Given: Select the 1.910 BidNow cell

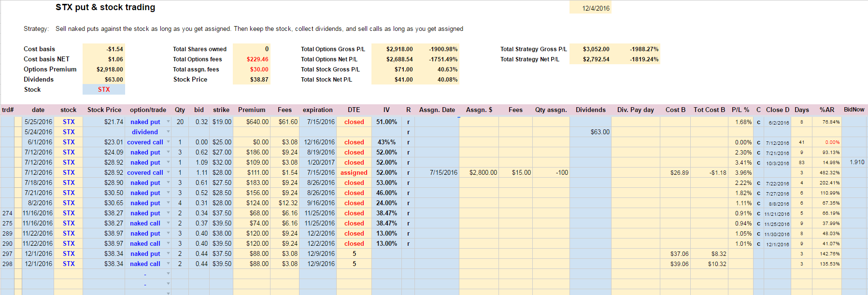Looking at the screenshot, I should point(854,162).
